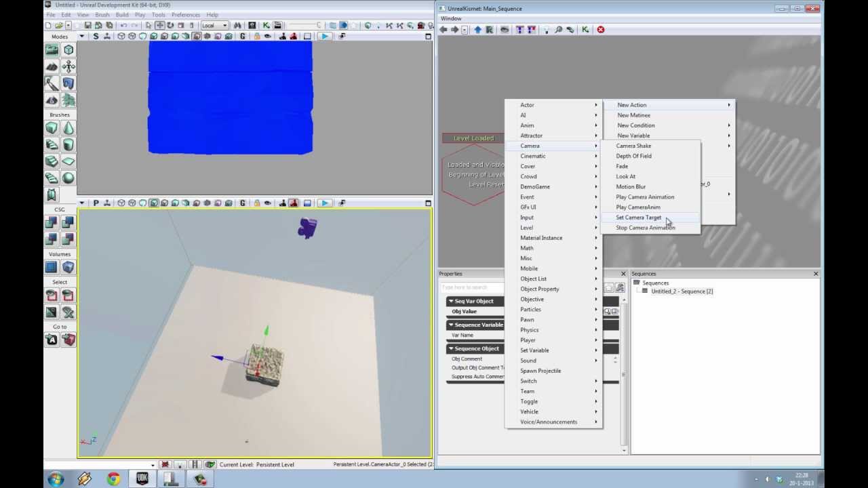Click red stop icon in Kismet toolbar
The height and width of the screenshot is (488, 868).
pos(601,30)
